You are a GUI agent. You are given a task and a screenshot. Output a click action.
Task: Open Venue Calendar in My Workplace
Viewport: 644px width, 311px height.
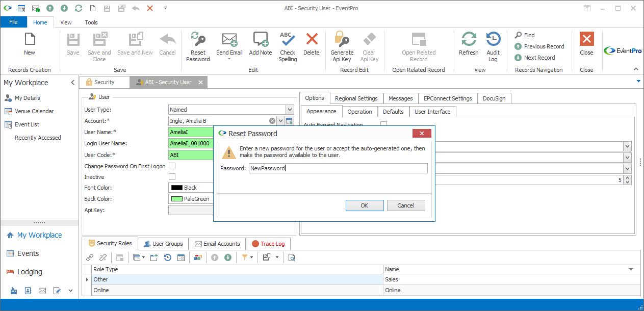(34, 111)
